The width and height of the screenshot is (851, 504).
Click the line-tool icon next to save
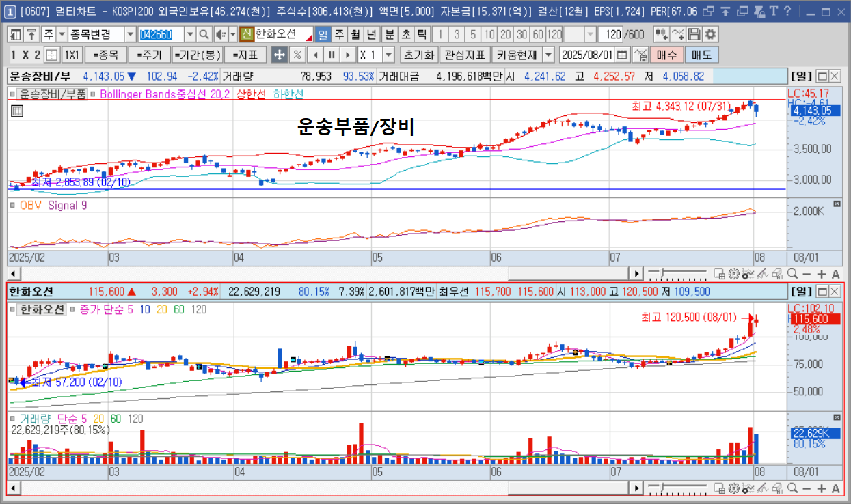pos(678,34)
